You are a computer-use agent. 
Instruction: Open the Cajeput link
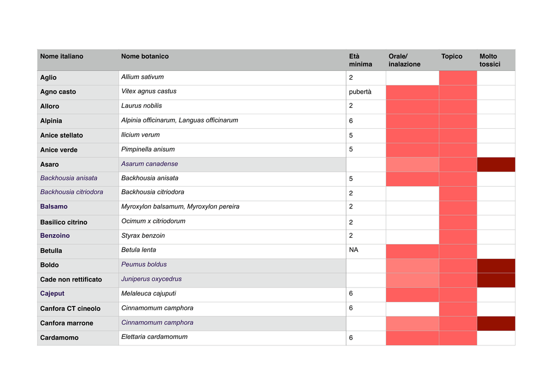point(53,293)
